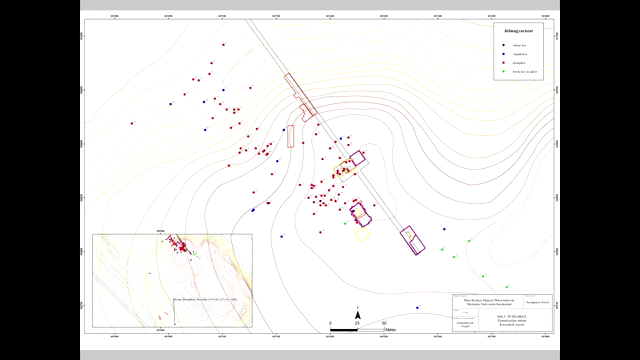Click the red legend dot
This screenshot has width=640, height=360.
tap(503, 63)
